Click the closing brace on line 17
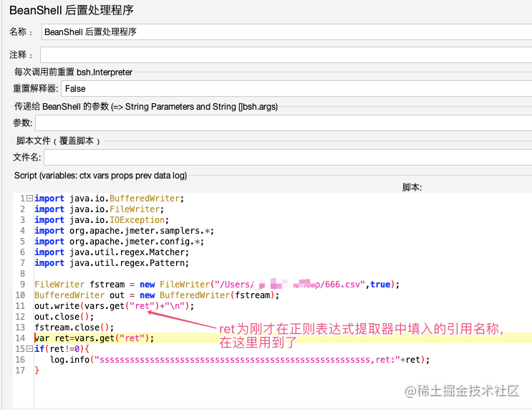Viewport: 532px width, 410px height. coord(37,371)
